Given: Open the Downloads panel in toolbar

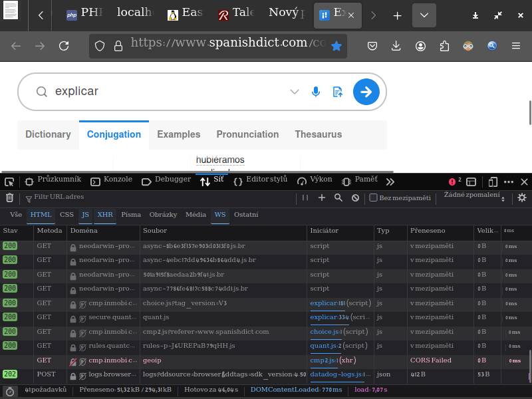Looking at the screenshot, I should coord(396,46).
